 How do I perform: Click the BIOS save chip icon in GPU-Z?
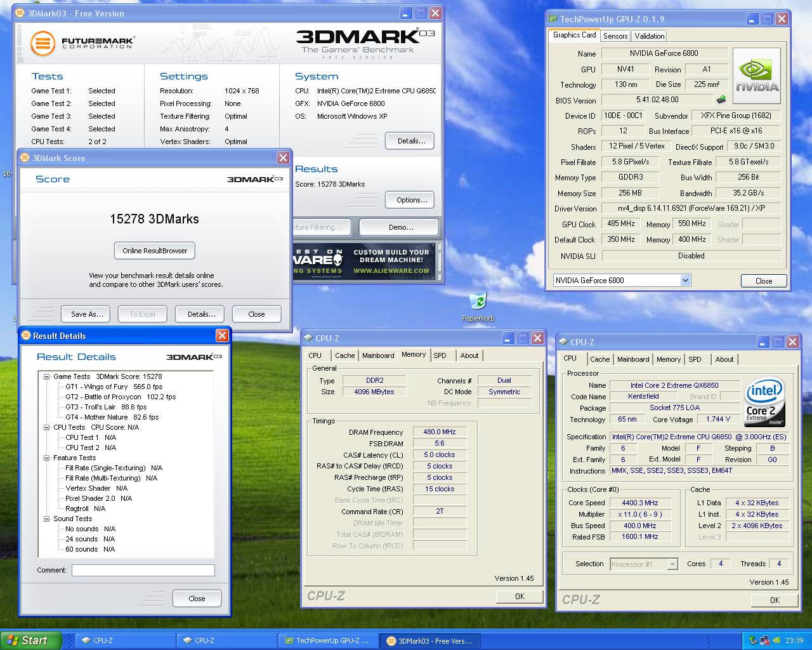[721, 100]
